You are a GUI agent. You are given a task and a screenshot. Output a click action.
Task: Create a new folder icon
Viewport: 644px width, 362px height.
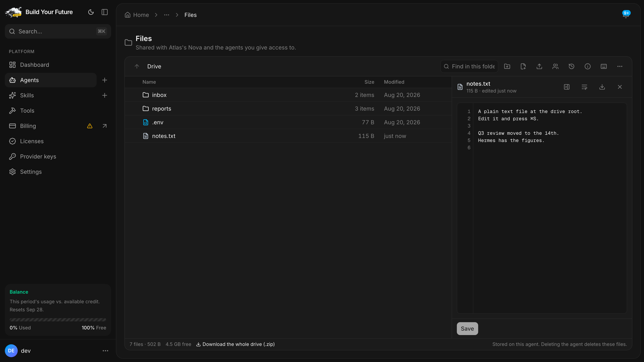pos(507,66)
